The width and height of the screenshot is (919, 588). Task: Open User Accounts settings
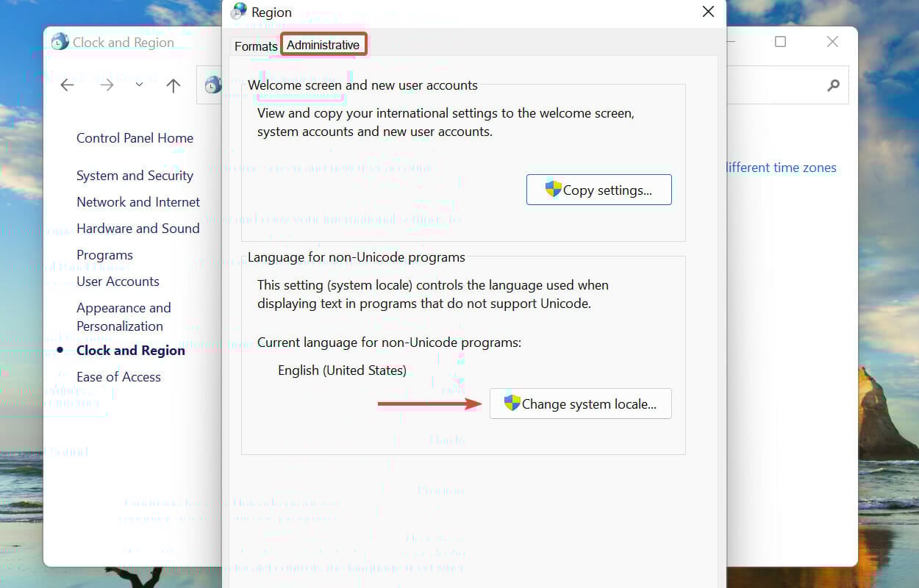tap(118, 281)
